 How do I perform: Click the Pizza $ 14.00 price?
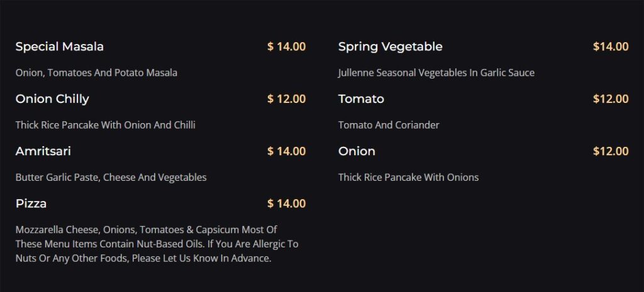pos(286,203)
